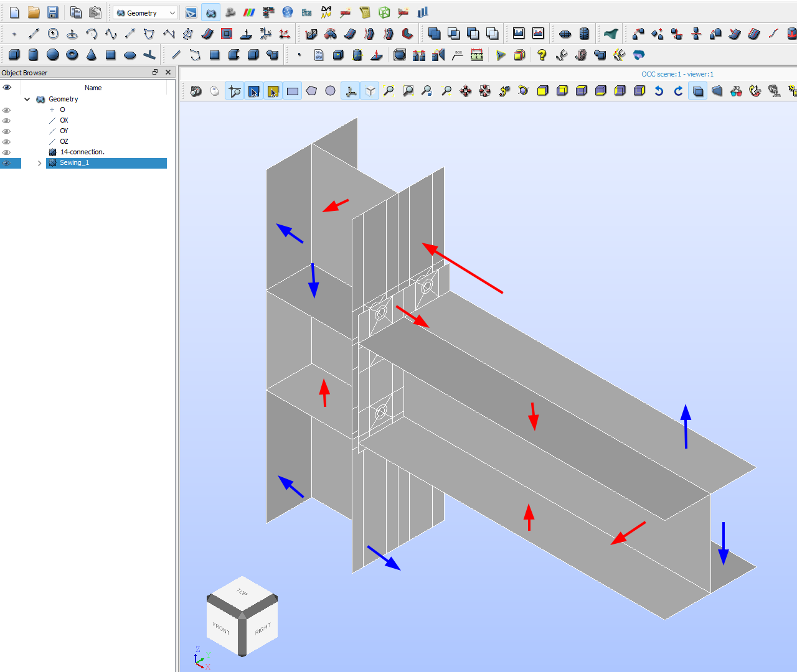
Task: Create a cone primitive
Action: (92, 55)
